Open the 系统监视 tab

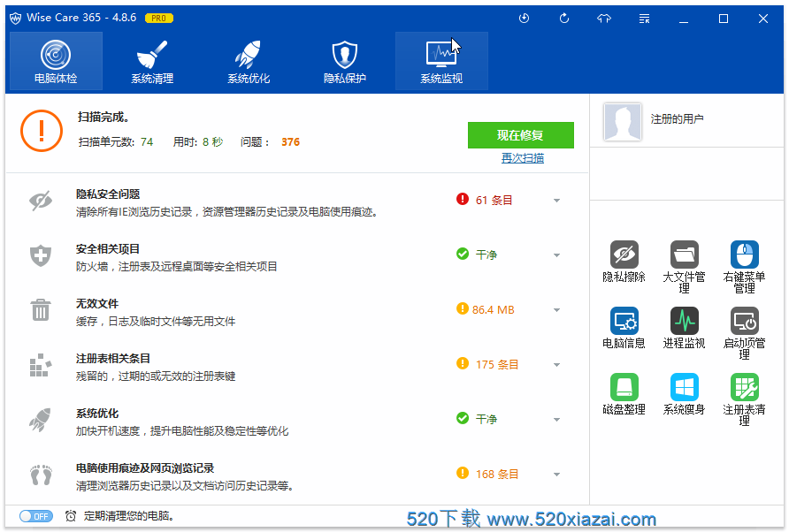click(441, 61)
